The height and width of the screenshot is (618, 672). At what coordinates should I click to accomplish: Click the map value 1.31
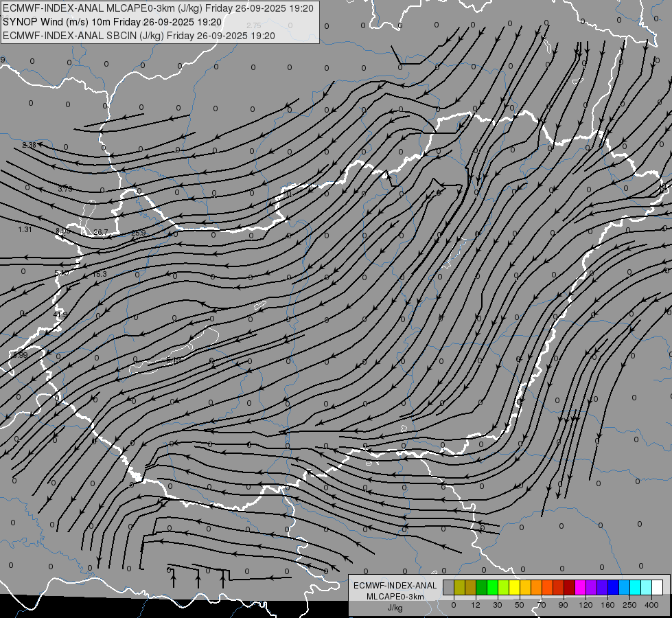25,229
